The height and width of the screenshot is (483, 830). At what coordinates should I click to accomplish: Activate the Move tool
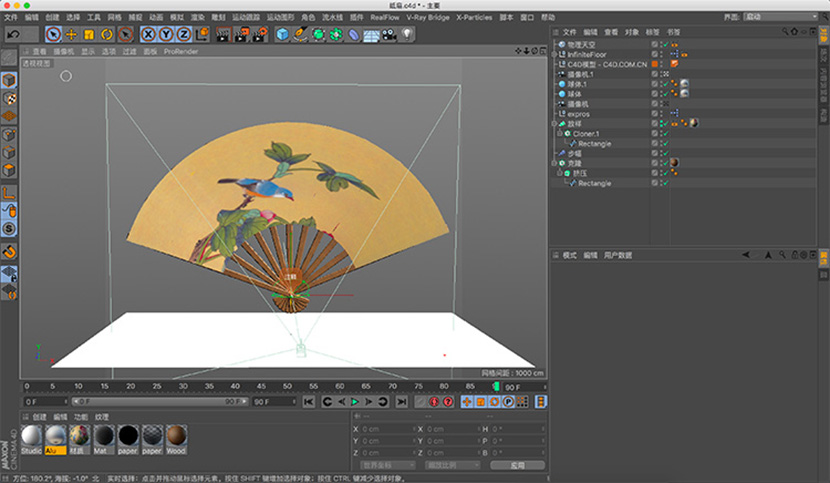tap(71, 34)
